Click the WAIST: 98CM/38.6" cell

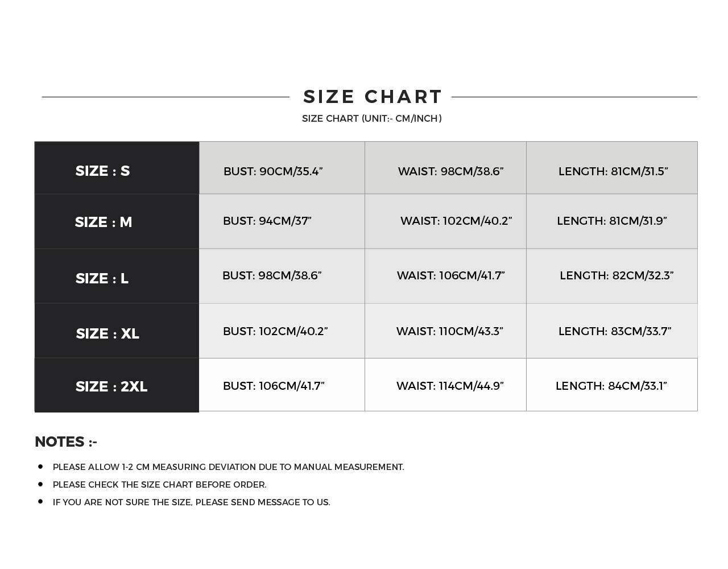450,171
